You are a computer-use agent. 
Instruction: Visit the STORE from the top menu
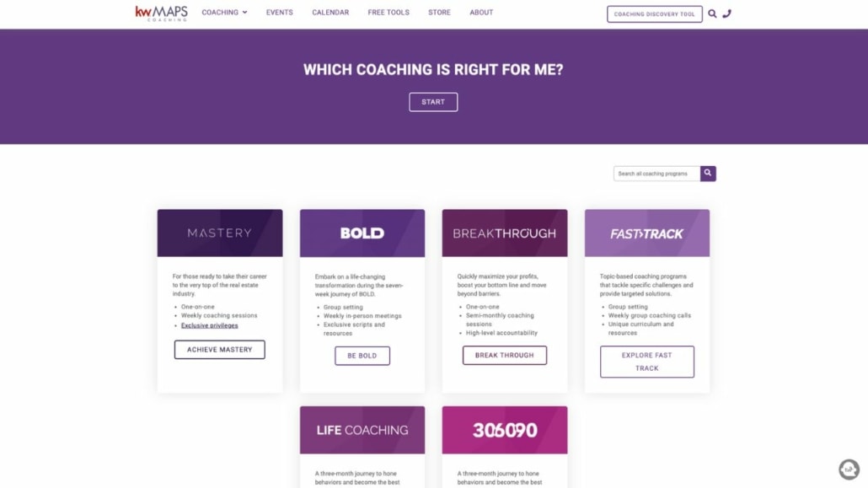coord(439,12)
